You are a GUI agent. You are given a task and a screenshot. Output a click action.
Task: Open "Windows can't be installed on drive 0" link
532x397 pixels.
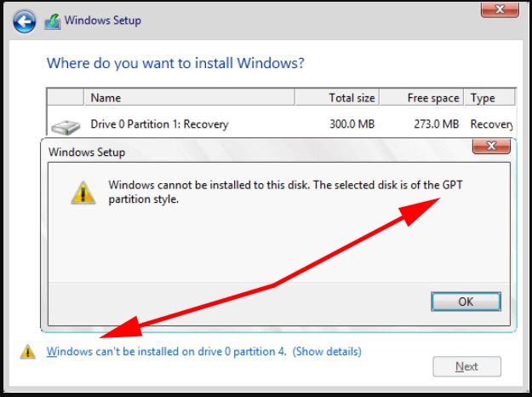(168, 351)
